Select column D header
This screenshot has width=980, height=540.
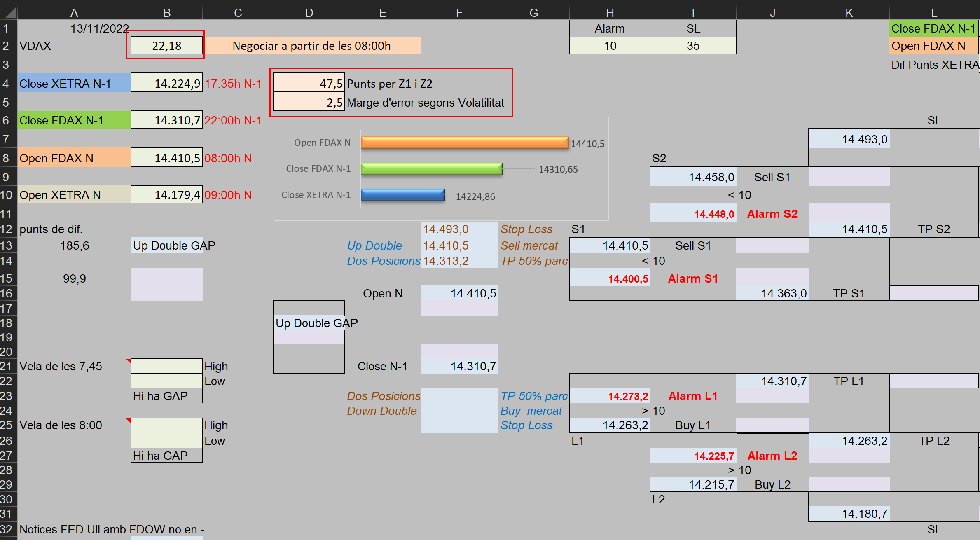coord(309,13)
